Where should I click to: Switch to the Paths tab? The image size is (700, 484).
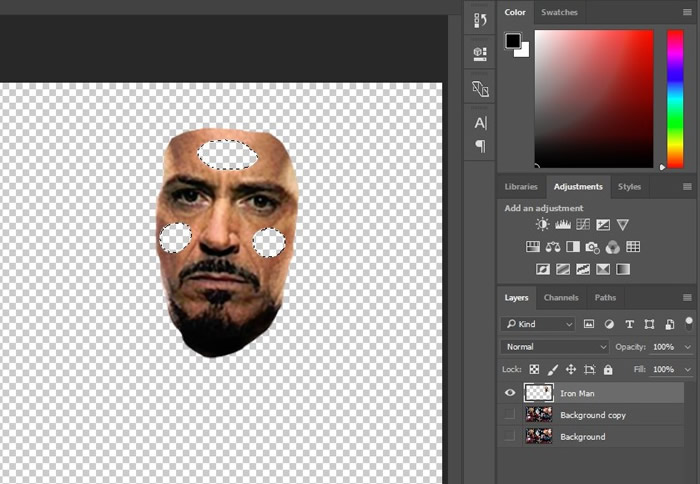pos(605,297)
